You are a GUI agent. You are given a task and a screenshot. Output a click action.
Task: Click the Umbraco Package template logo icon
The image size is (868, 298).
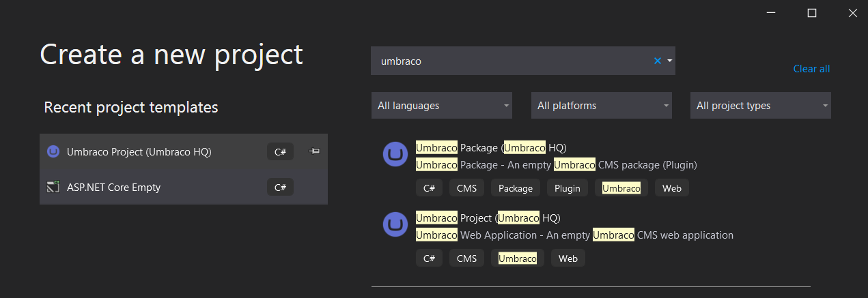click(x=395, y=155)
